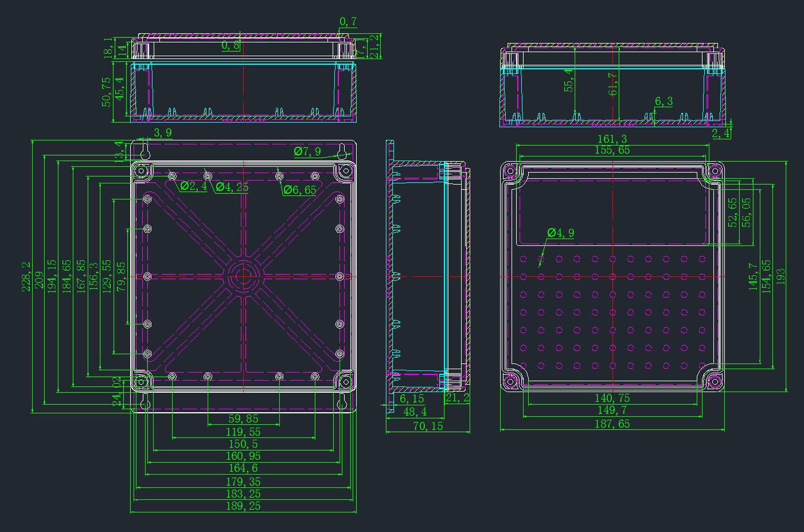This screenshot has height=532, width=804.
Task: Click the Ø6,65 diameter callout text
Action: [299, 190]
